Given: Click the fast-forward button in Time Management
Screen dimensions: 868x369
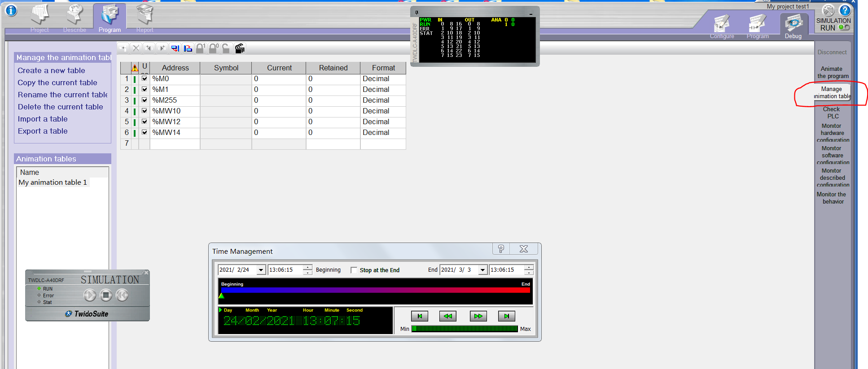Looking at the screenshot, I should pyautogui.click(x=478, y=316).
